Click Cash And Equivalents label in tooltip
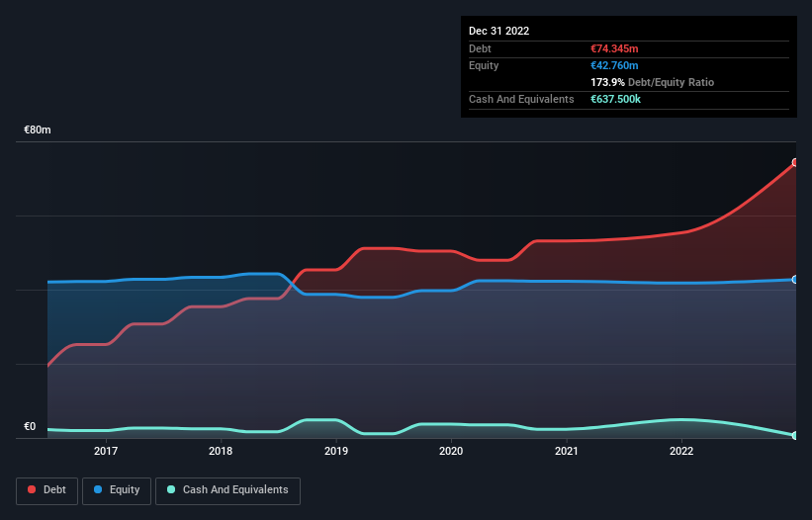 coord(521,99)
